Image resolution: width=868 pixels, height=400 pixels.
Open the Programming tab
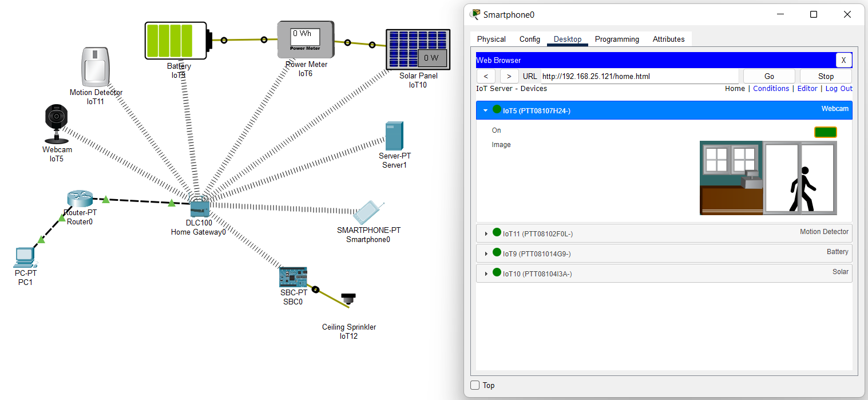point(617,39)
